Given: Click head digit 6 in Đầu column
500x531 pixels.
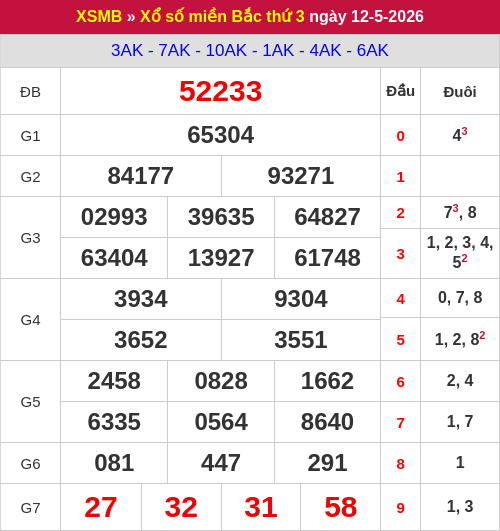Looking at the screenshot, I should pyautogui.click(x=400, y=382).
